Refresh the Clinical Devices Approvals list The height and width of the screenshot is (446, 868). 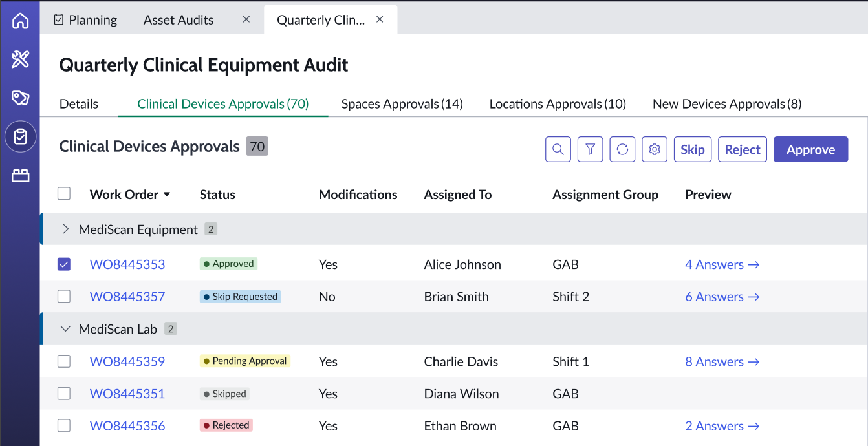coord(622,149)
